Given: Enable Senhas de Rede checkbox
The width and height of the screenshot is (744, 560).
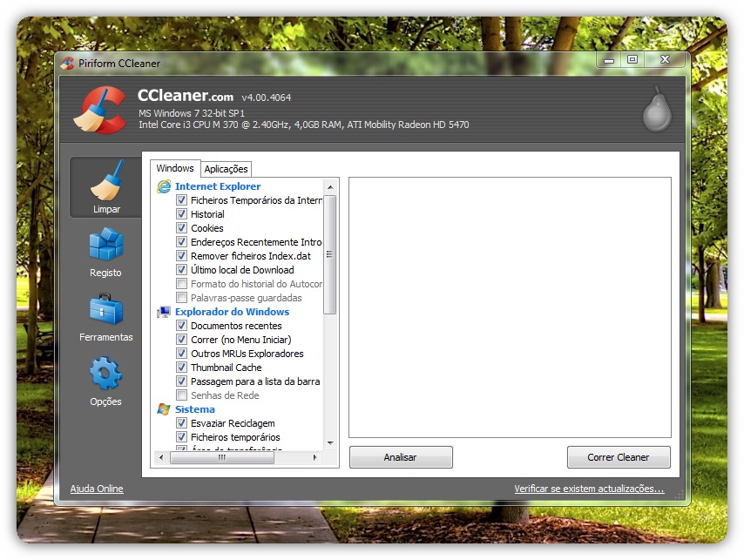Looking at the screenshot, I should click(x=181, y=395).
